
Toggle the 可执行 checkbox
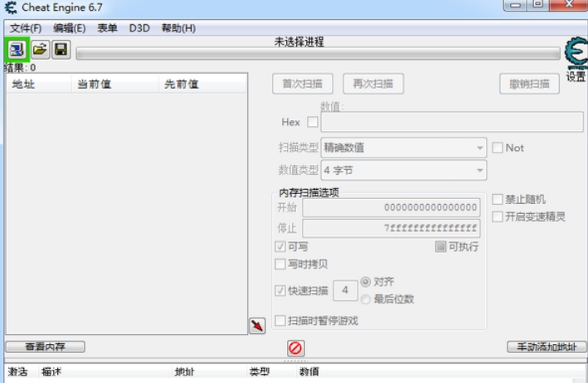[x=440, y=246]
